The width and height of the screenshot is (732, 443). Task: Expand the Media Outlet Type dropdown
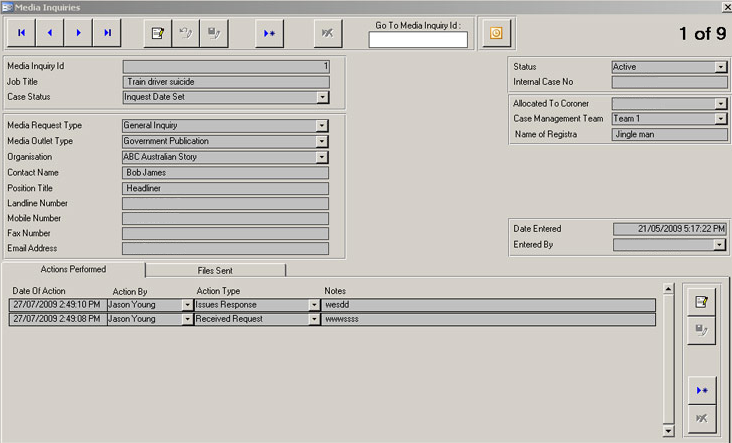click(322, 141)
